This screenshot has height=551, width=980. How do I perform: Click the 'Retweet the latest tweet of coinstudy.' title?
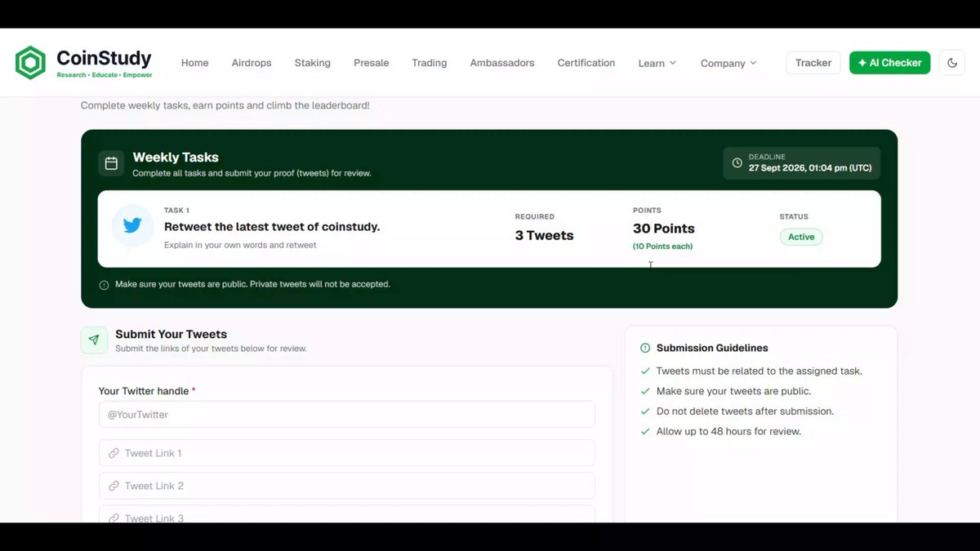272,227
